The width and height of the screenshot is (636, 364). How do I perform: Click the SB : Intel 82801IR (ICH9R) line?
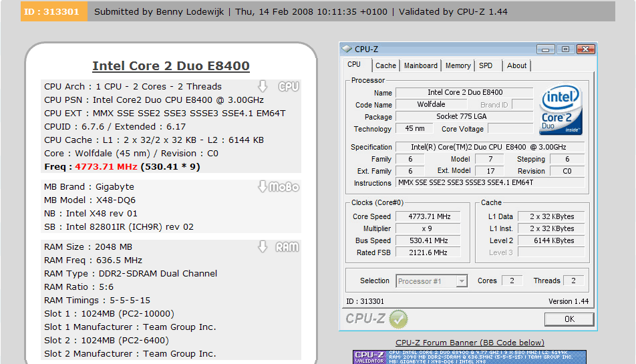[x=119, y=226]
